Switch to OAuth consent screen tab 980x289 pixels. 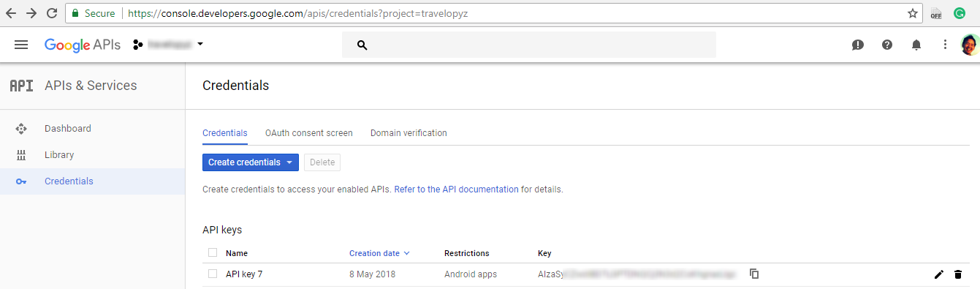(x=309, y=133)
